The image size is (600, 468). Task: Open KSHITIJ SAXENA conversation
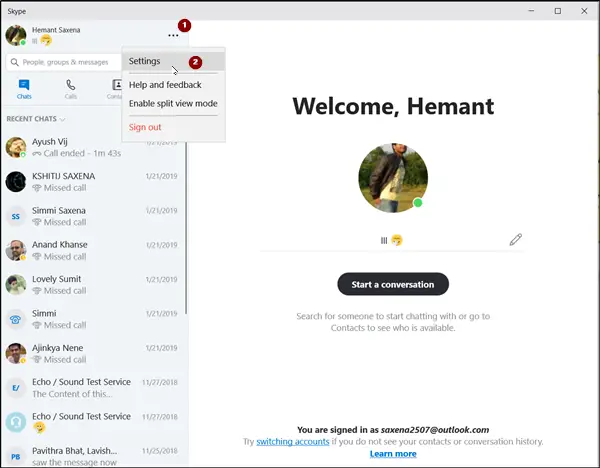coord(92,182)
